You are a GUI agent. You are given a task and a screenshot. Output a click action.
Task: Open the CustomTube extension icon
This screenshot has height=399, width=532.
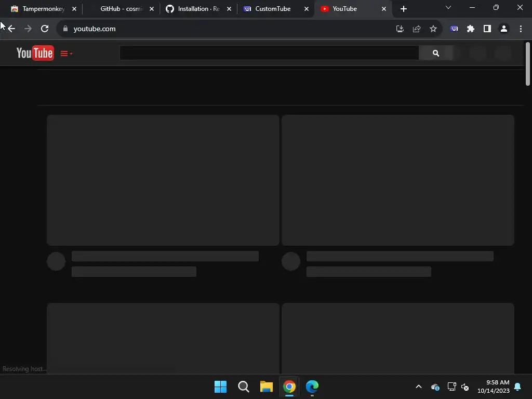[454, 29]
